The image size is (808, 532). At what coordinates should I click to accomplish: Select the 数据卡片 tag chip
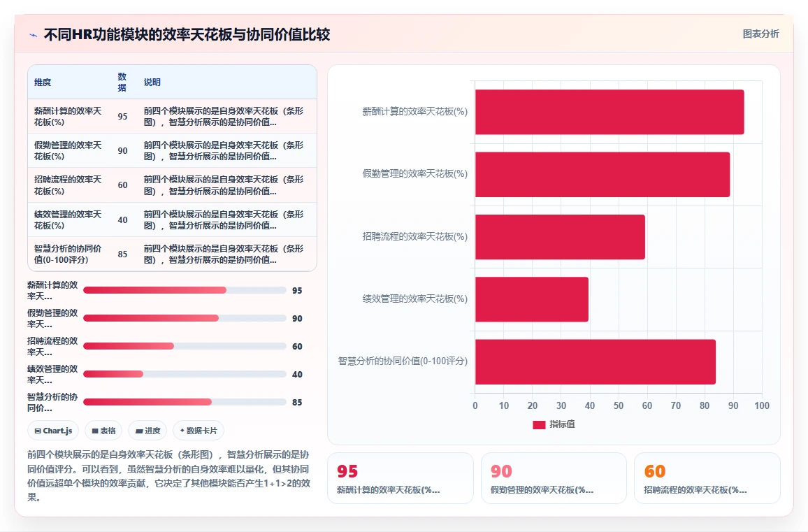[x=199, y=431]
